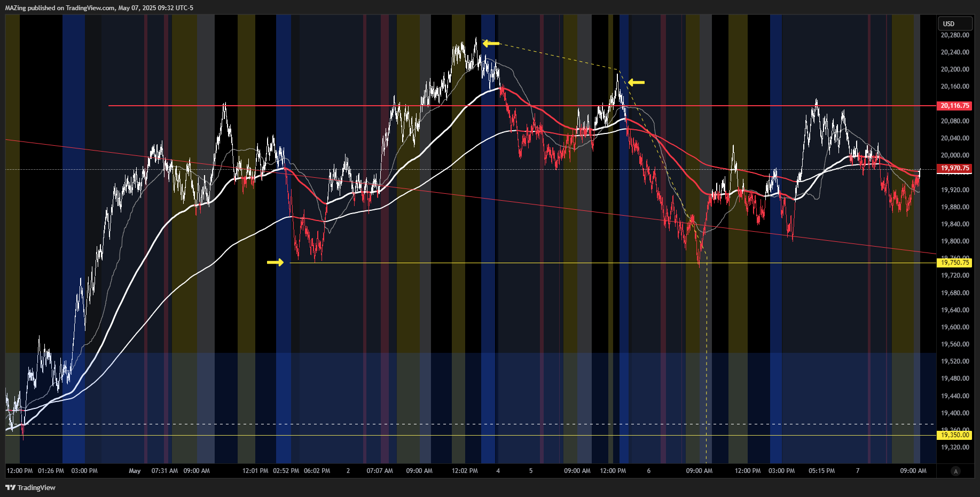980x497 pixels.
Task: Click the 19,840.00 price axis value
Action: (955, 224)
